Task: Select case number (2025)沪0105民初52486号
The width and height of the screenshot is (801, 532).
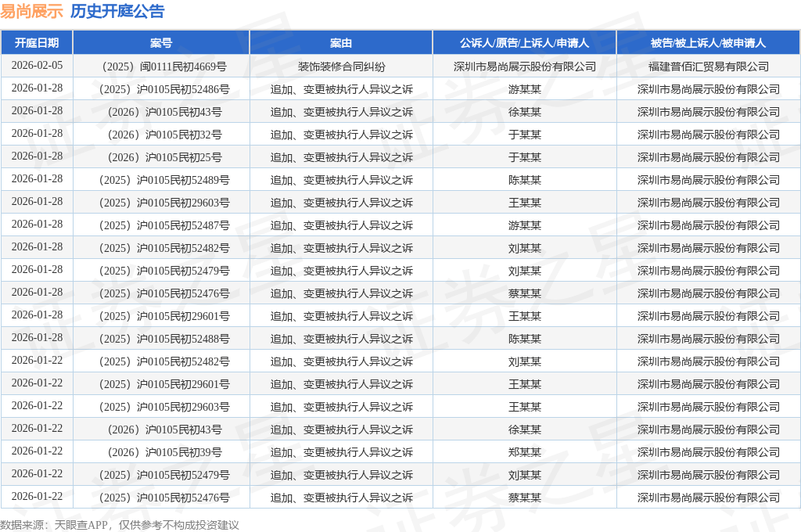Action: pyautogui.click(x=161, y=89)
